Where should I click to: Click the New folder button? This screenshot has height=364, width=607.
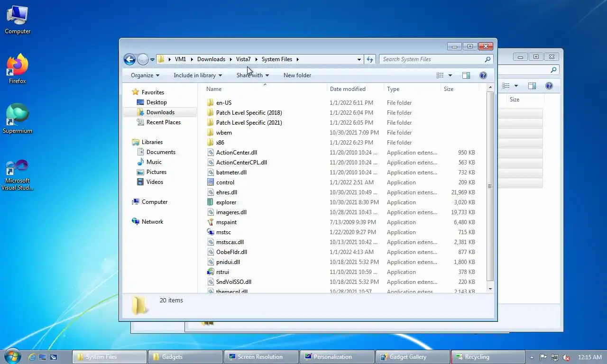tap(297, 75)
